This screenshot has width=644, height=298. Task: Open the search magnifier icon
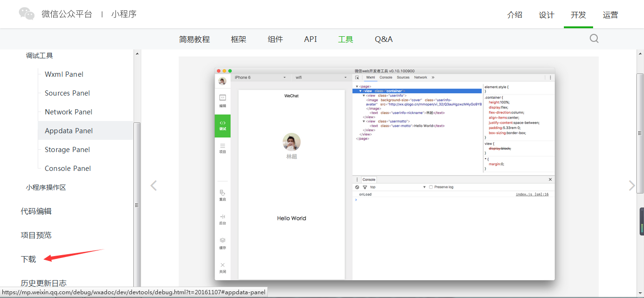(594, 39)
